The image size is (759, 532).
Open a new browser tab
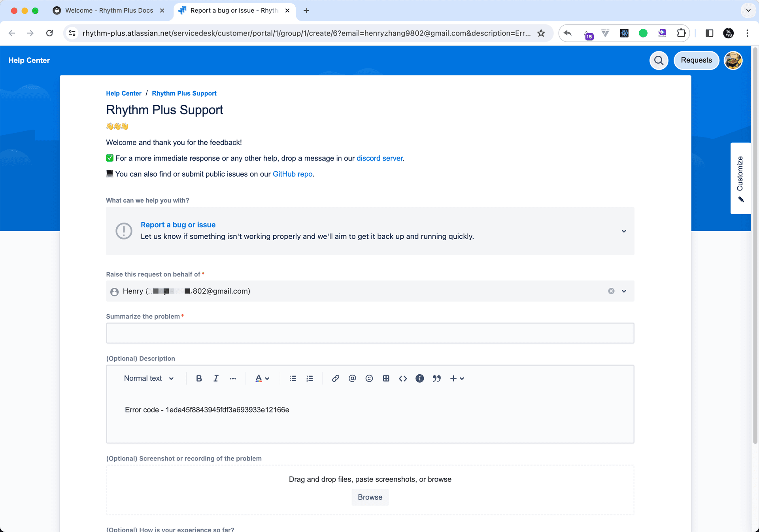pos(306,11)
